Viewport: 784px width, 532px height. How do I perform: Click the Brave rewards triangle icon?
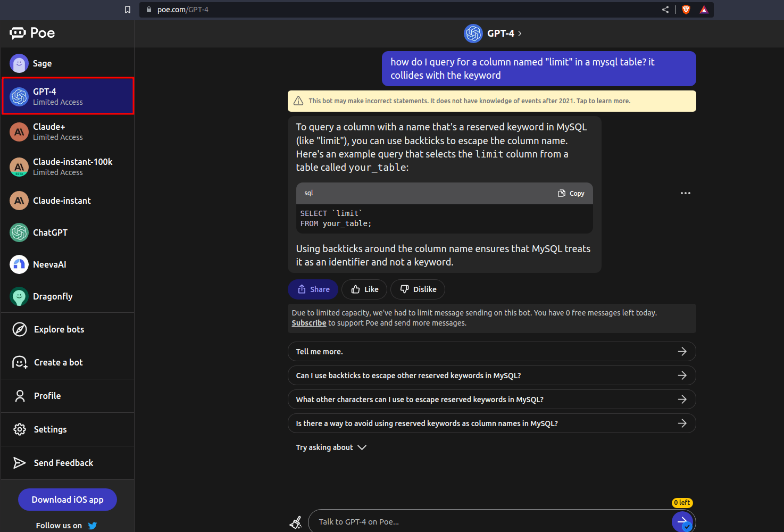704,10
